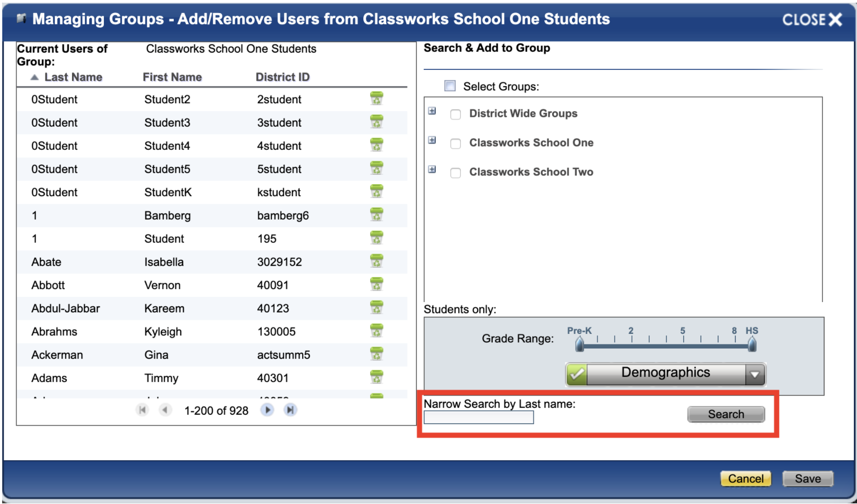Expand the Classworks School One node

[432, 140]
